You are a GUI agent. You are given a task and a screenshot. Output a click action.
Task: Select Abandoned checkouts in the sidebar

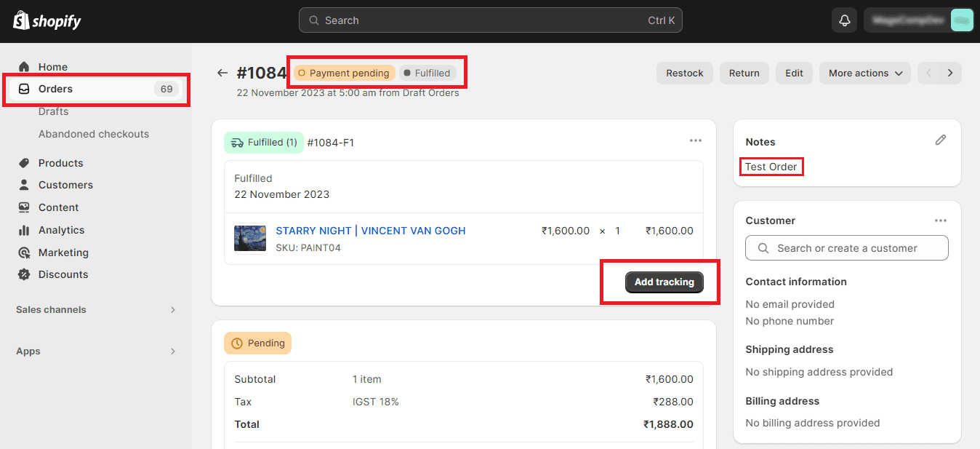click(94, 134)
